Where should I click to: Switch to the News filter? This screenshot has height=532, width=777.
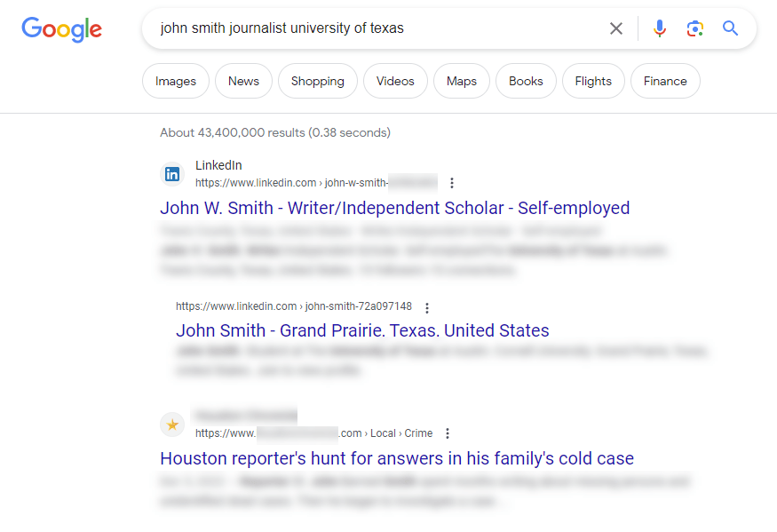[243, 81]
